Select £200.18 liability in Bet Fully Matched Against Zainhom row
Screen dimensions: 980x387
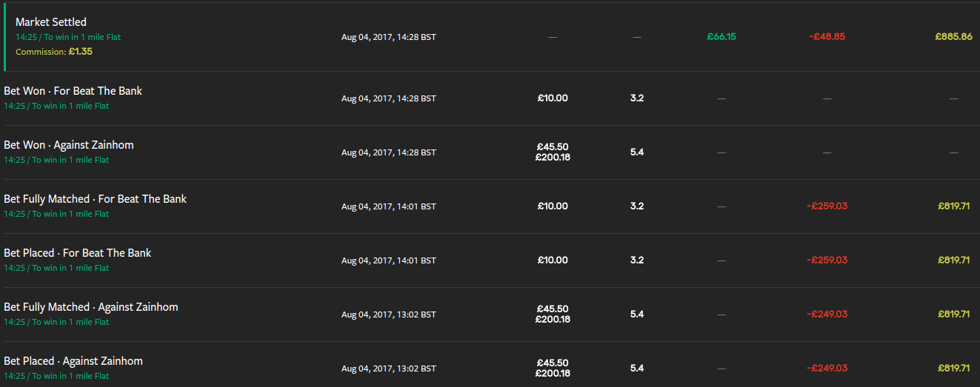[x=553, y=319]
